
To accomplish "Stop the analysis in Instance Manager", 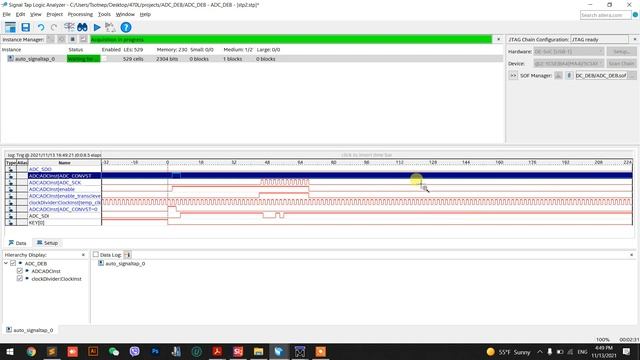I will click(72, 39).
